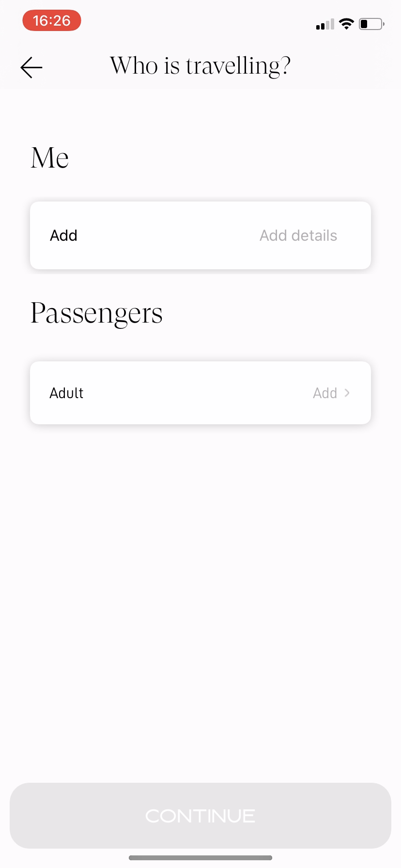The image size is (401, 868).
Task: Tap grey 'Add' text in Adult row
Action: (324, 393)
